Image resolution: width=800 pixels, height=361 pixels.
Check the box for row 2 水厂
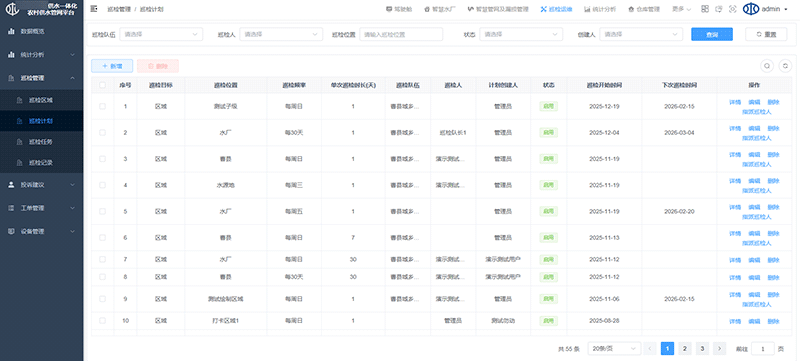[103, 133]
